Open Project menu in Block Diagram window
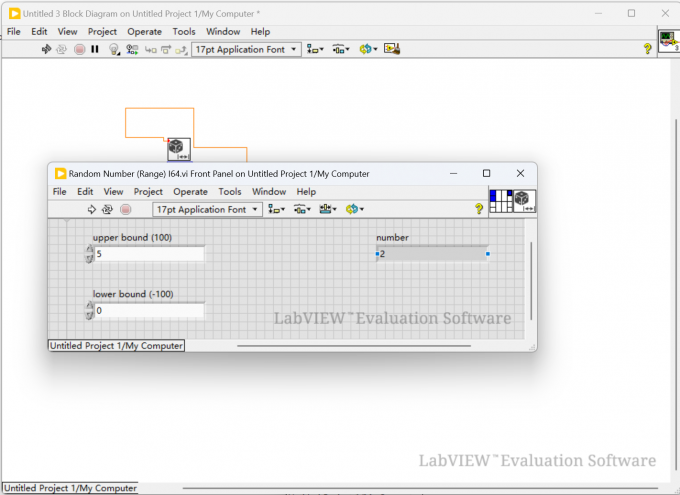 [102, 32]
